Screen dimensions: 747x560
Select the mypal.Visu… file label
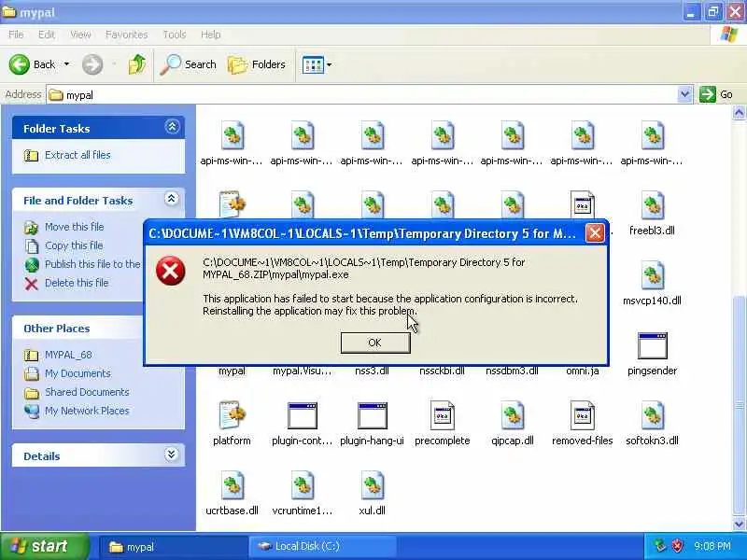(302, 371)
